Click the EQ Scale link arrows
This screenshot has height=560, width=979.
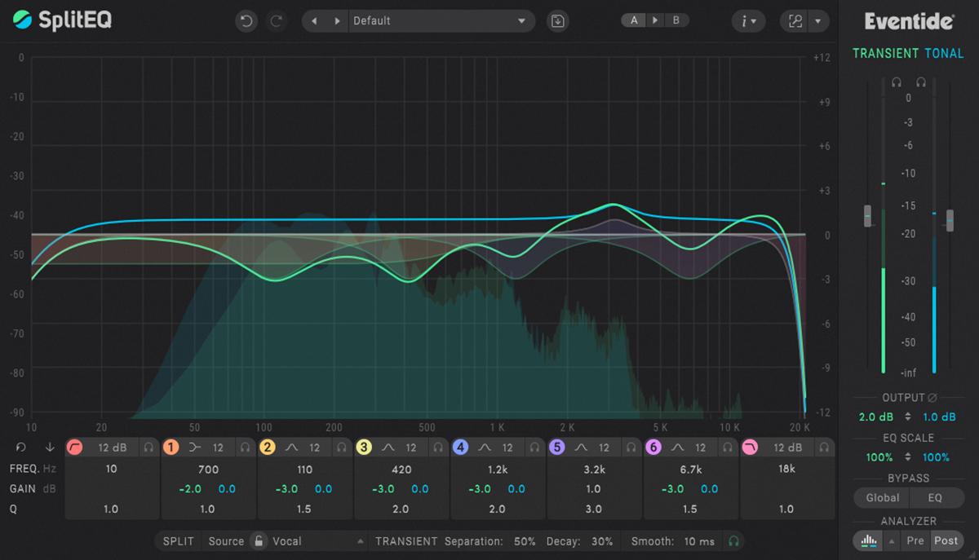[908, 457]
